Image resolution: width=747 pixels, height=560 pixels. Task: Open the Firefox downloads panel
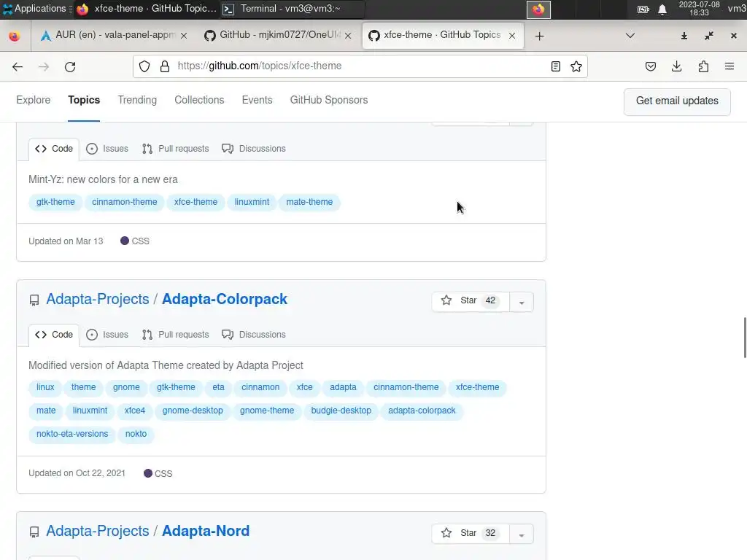(676, 66)
